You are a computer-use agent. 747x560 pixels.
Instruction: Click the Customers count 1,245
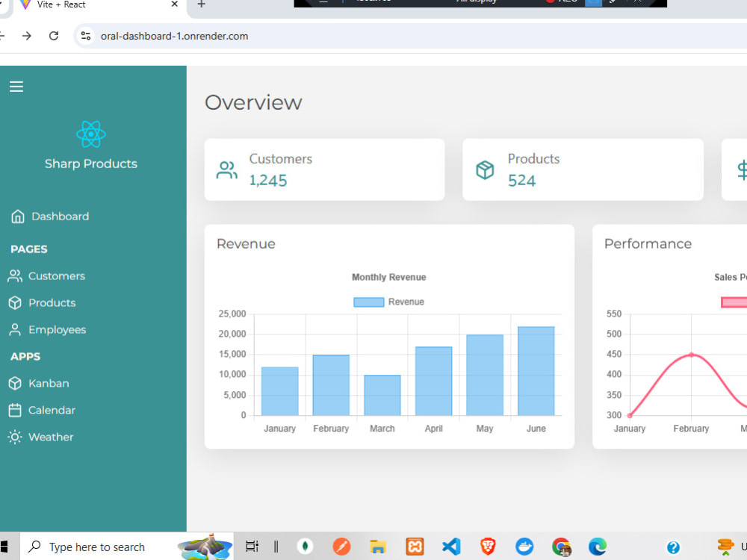pos(268,181)
